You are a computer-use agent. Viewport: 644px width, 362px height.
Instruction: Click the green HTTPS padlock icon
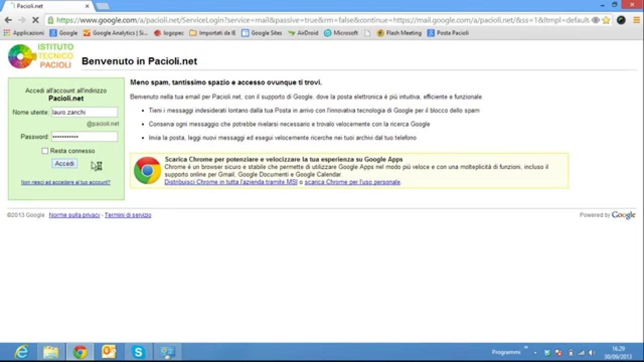click(x=50, y=20)
